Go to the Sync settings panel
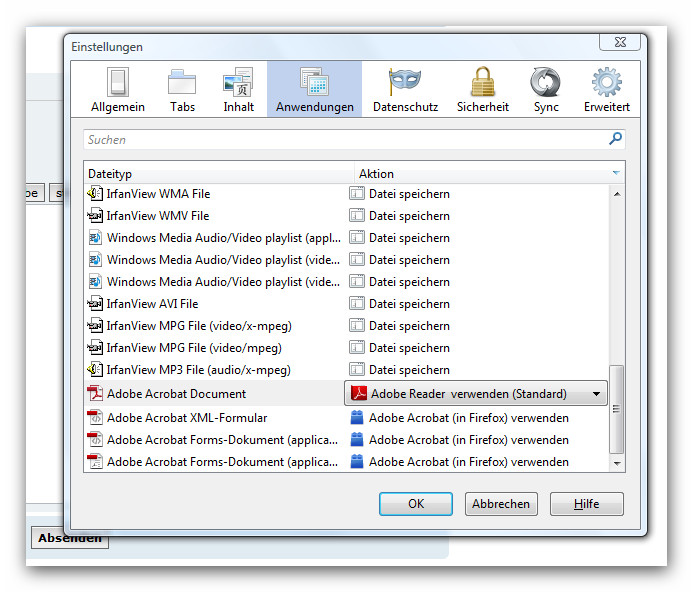Image resolution: width=693 pixels, height=592 pixels. click(x=546, y=90)
